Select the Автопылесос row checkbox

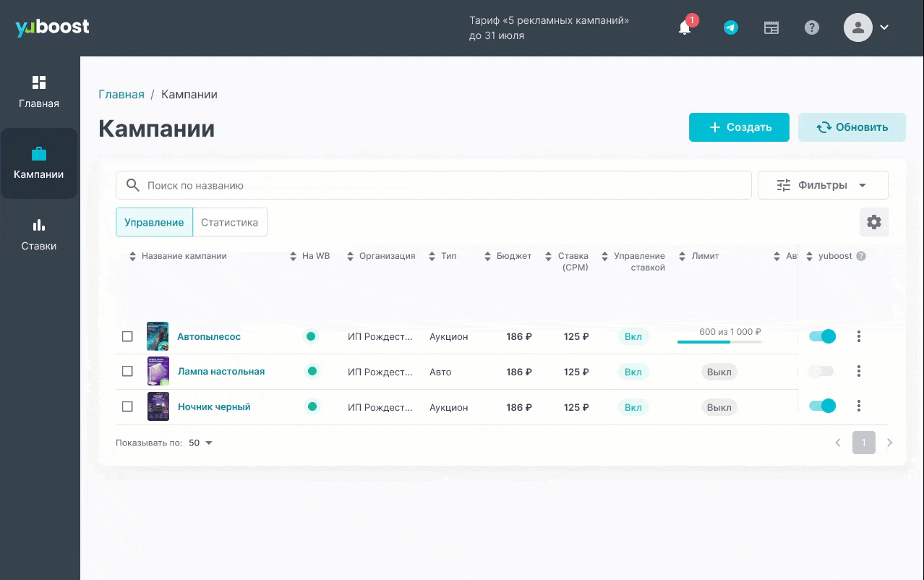tap(127, 336)
